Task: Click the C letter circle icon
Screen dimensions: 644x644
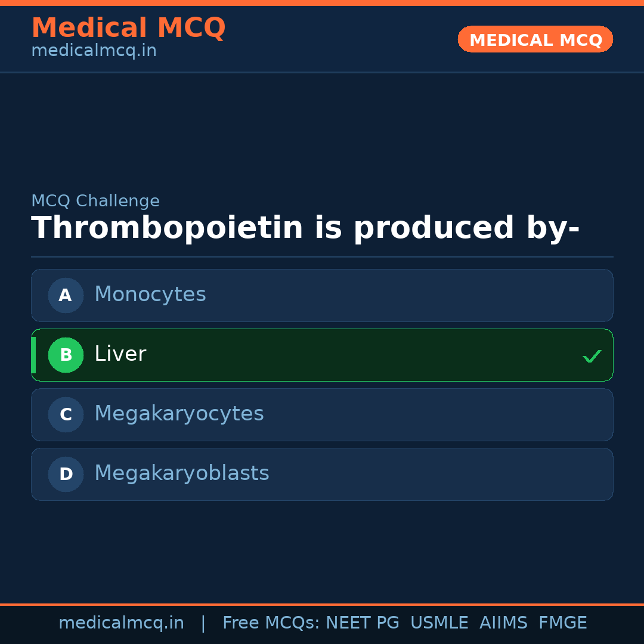Action: (66, 414)
